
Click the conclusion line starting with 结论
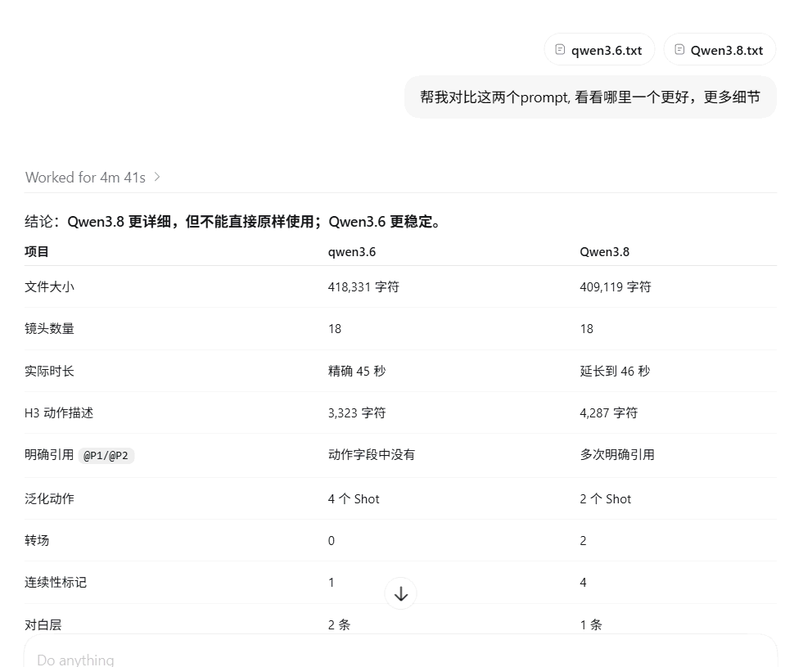tap(233, 222)
